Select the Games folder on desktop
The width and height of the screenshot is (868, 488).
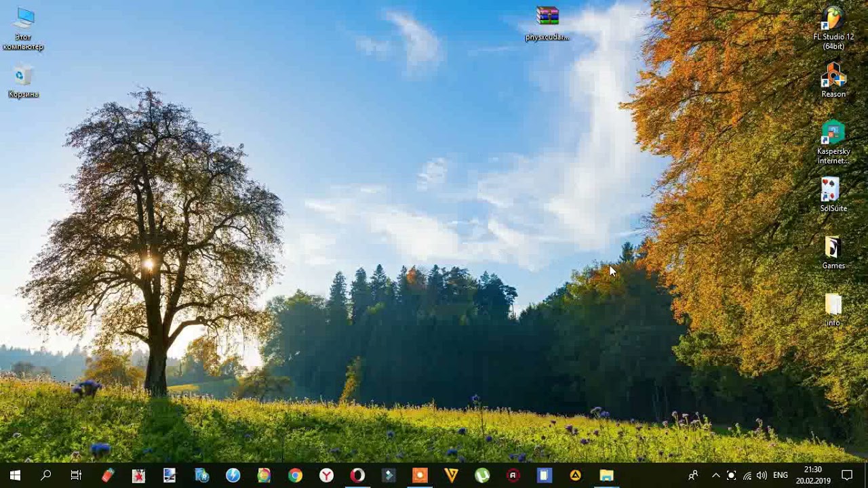click(833, 253)
